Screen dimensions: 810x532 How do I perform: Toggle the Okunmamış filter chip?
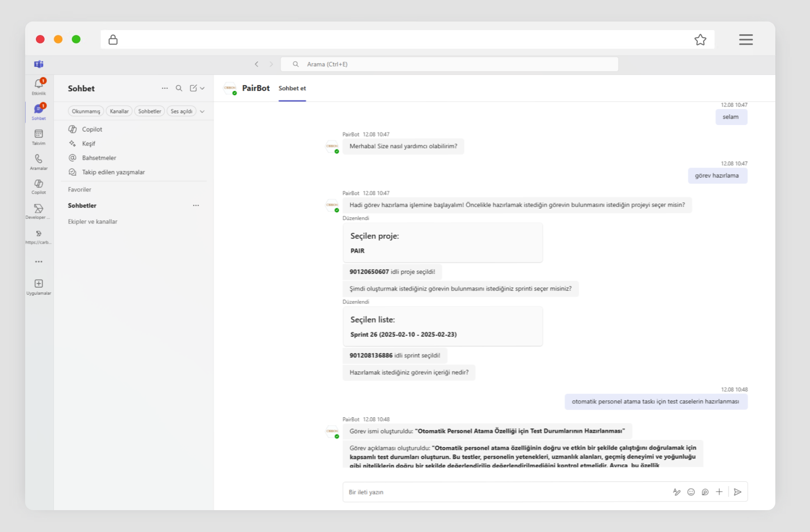[86, 111]
